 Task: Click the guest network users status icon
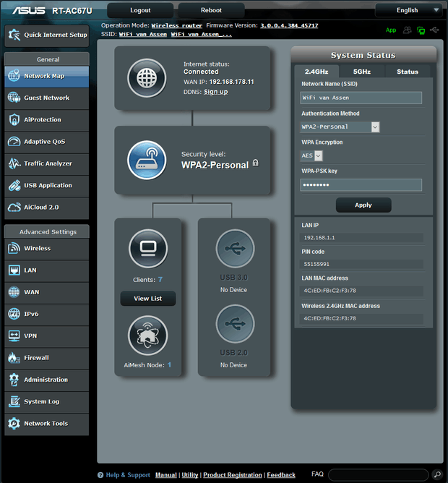407,30
